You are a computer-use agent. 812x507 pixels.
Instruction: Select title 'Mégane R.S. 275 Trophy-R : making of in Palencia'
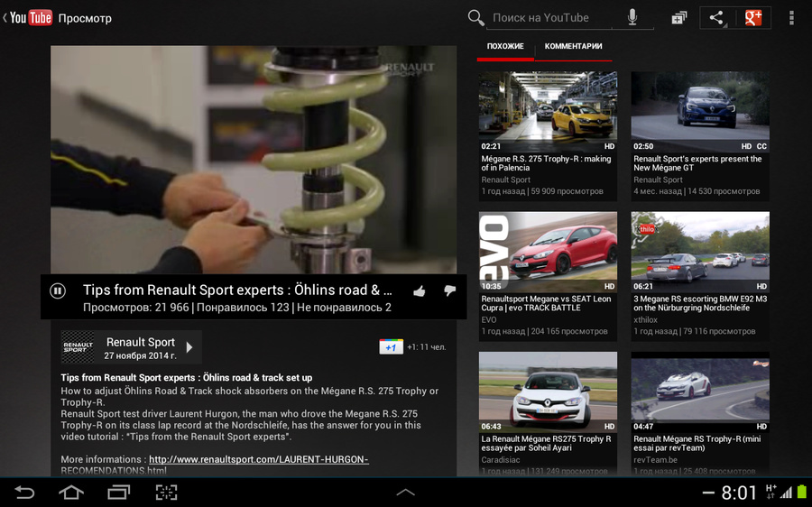[547, 163]
